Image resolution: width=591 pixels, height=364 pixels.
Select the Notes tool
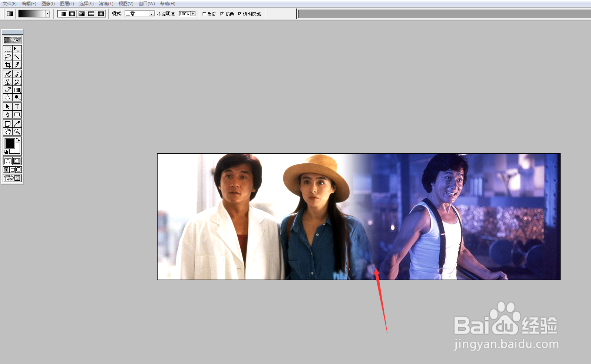(8, 124)
